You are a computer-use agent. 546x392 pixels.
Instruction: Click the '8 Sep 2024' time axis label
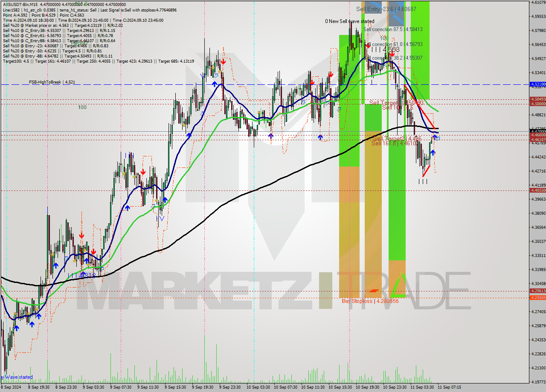pos(11,387)
